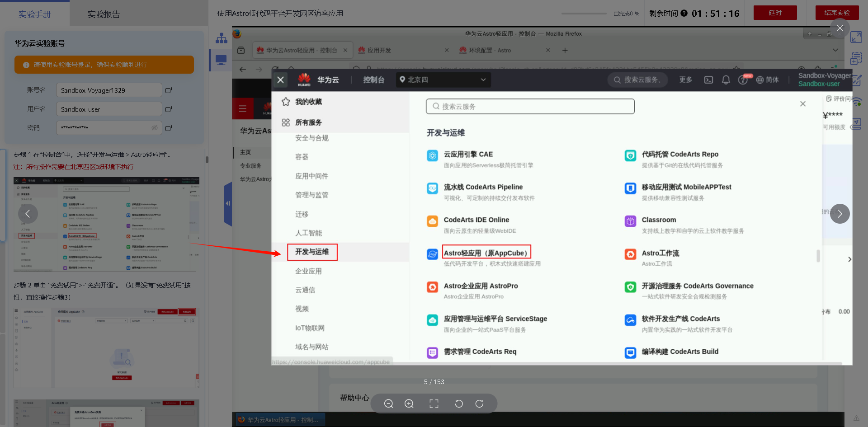
Task: Open the step 2 screenshot thumbnail in manual
Action: pos(106,348)
